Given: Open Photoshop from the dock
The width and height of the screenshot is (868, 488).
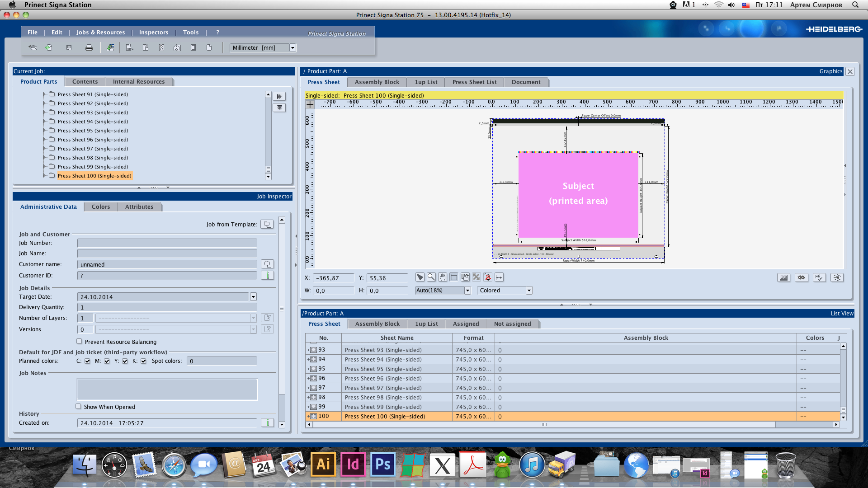Looking at the screenshot, I should click(x=382, y=464).
